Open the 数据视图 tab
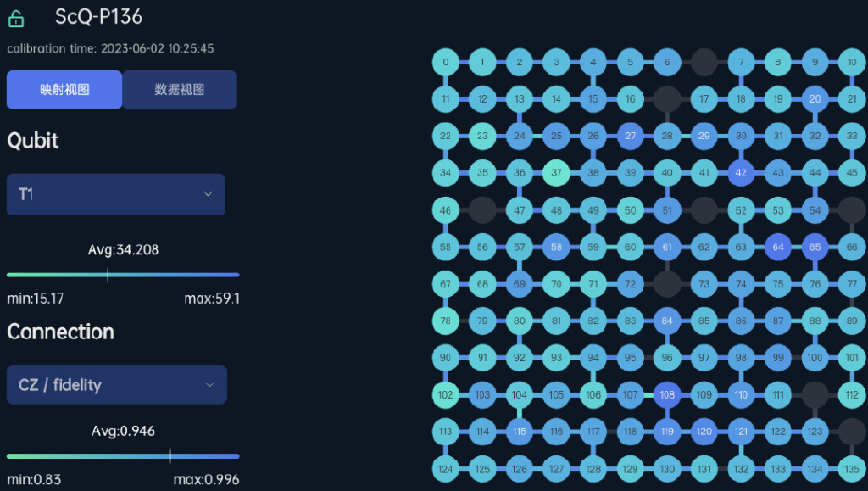 (x=180, y=90)
